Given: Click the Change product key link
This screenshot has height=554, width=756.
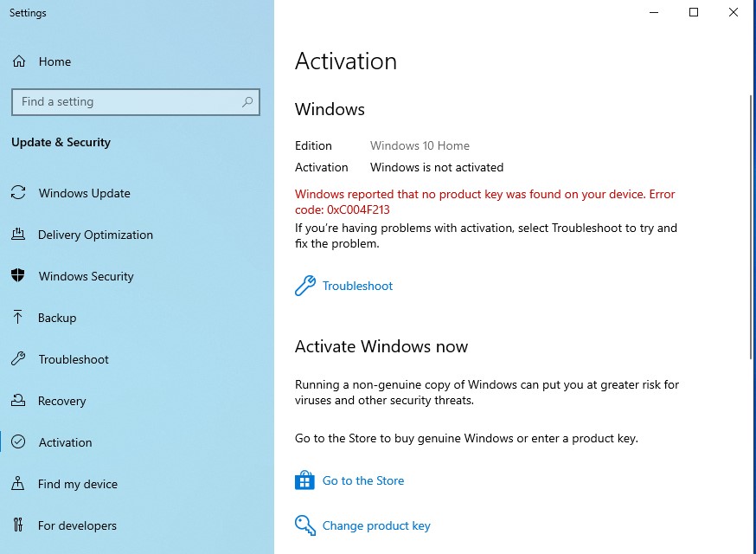Looking at the screenshot, I should tap(376, 525).
